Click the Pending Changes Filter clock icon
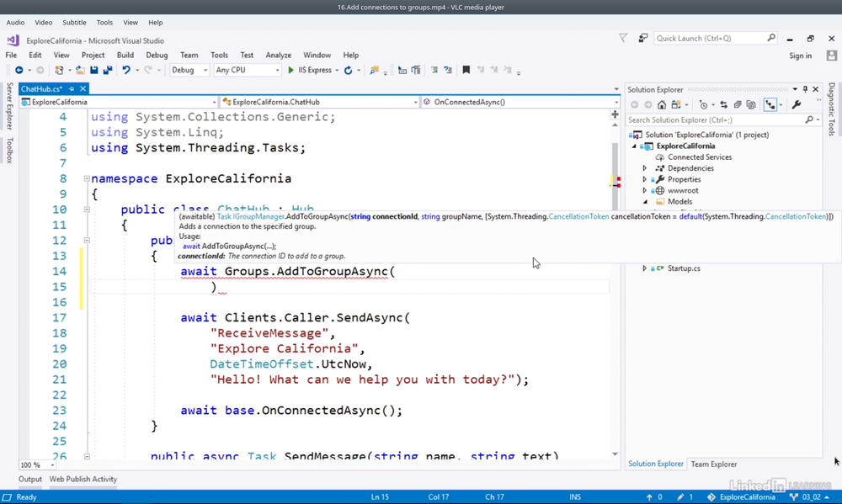The image size is (842, 504). [703, 104]
